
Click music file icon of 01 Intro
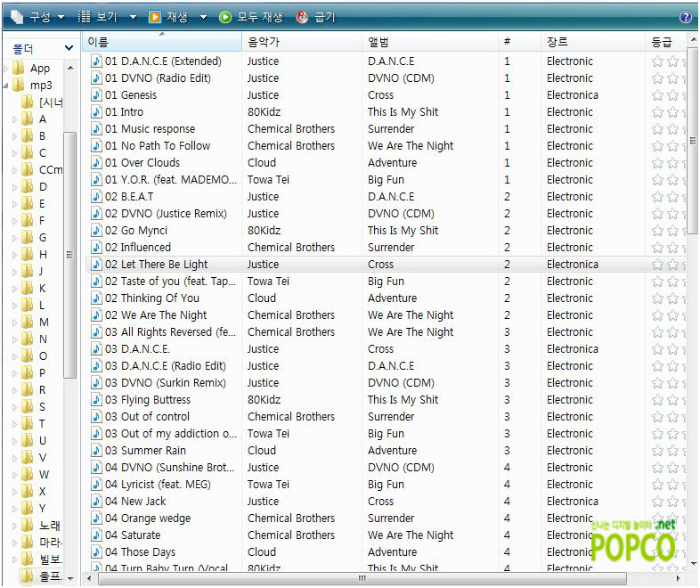(96, 111)
